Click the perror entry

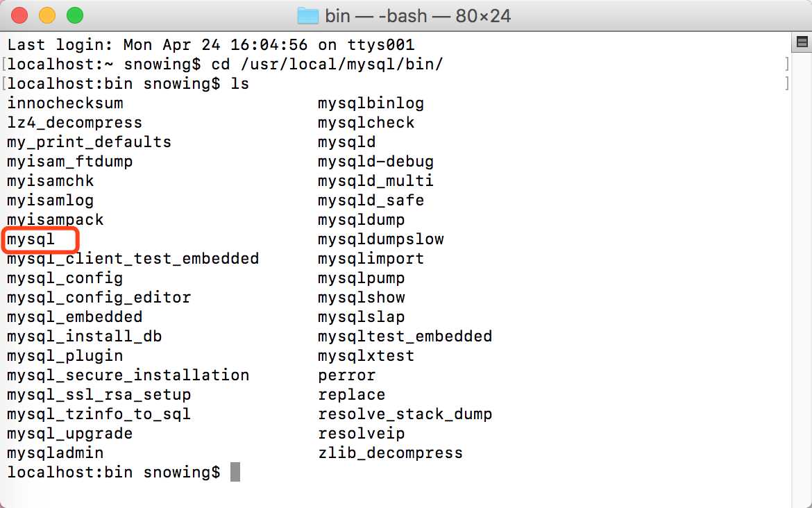coord(347,375)
